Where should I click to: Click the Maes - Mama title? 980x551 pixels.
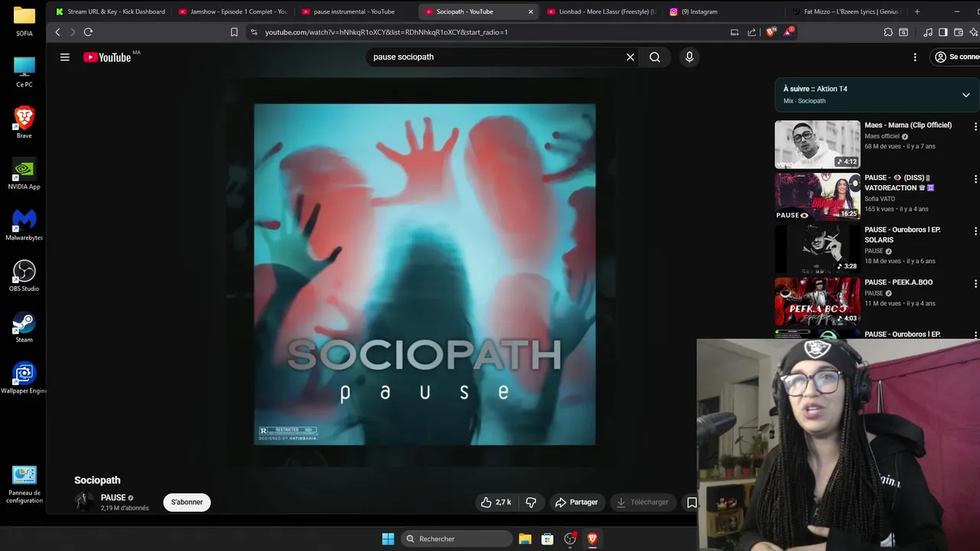click(908, 125)
